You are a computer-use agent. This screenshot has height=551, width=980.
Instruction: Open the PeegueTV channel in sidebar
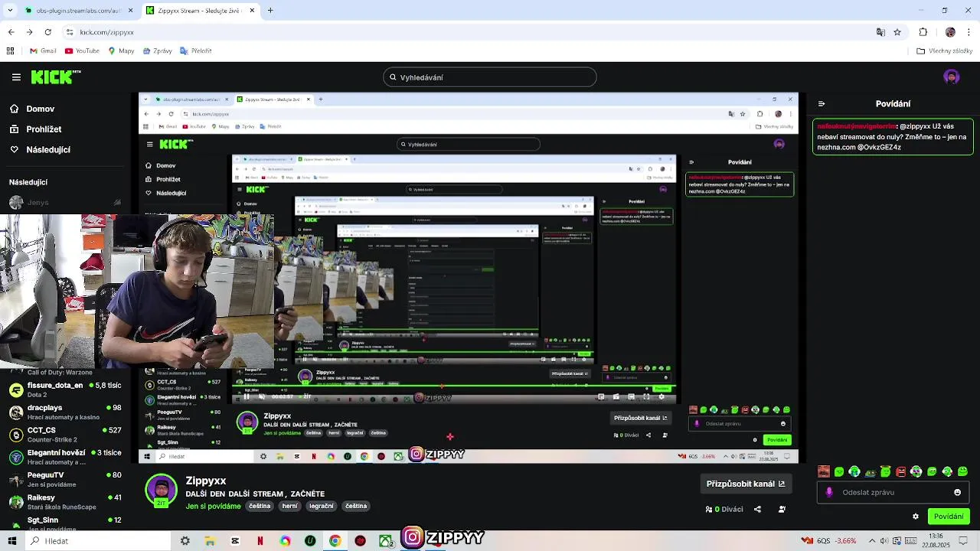coord(65,478)
